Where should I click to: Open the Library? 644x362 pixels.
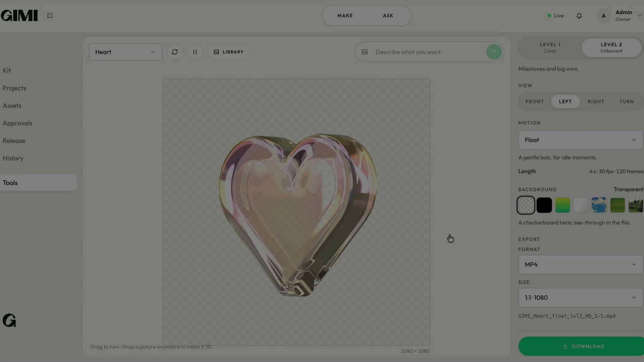229,52
